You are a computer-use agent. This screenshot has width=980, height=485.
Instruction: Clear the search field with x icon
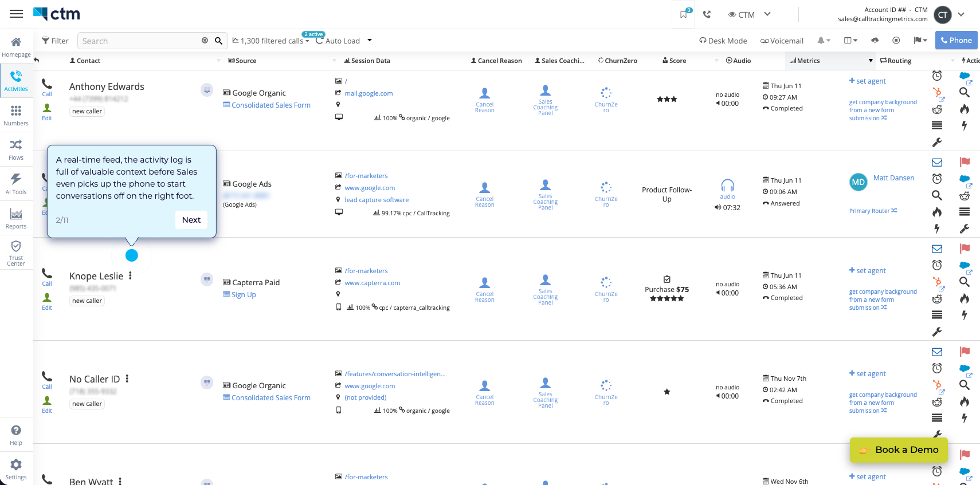[205, 41]
